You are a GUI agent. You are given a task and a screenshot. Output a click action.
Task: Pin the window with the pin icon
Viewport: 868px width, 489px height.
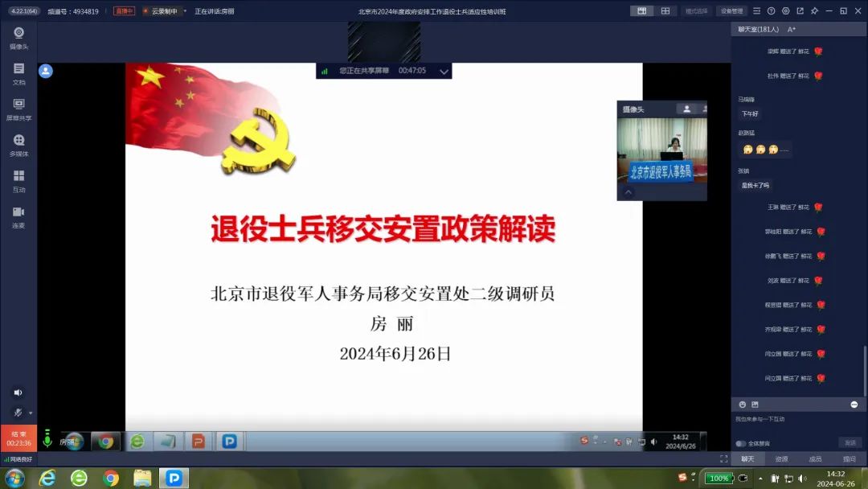[814, 11]
